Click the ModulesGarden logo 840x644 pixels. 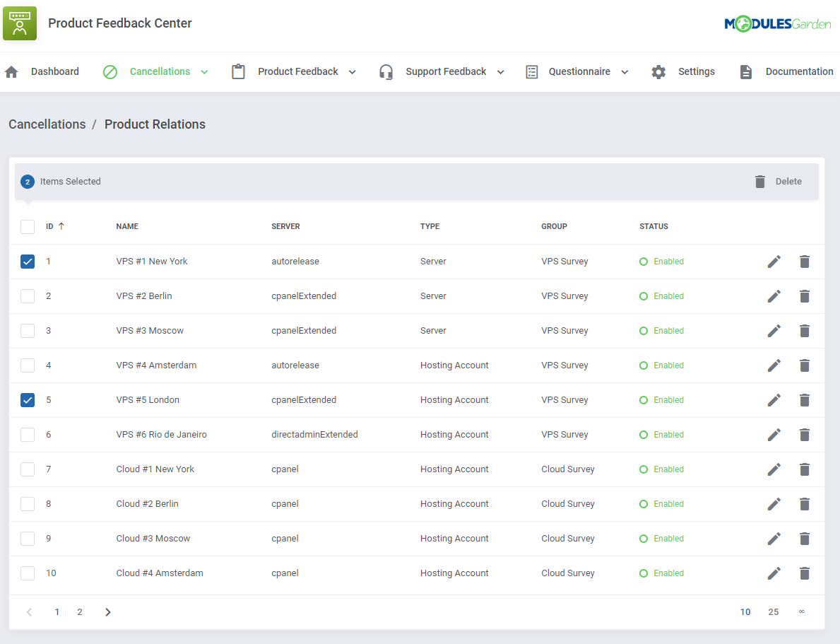pyautogui.click(x=777, y=23)
